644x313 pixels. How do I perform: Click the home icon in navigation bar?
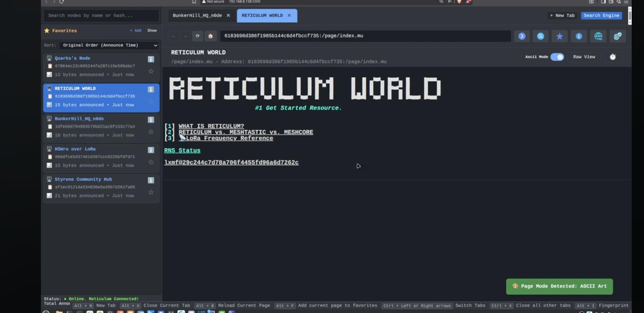(x=210, y=36)
